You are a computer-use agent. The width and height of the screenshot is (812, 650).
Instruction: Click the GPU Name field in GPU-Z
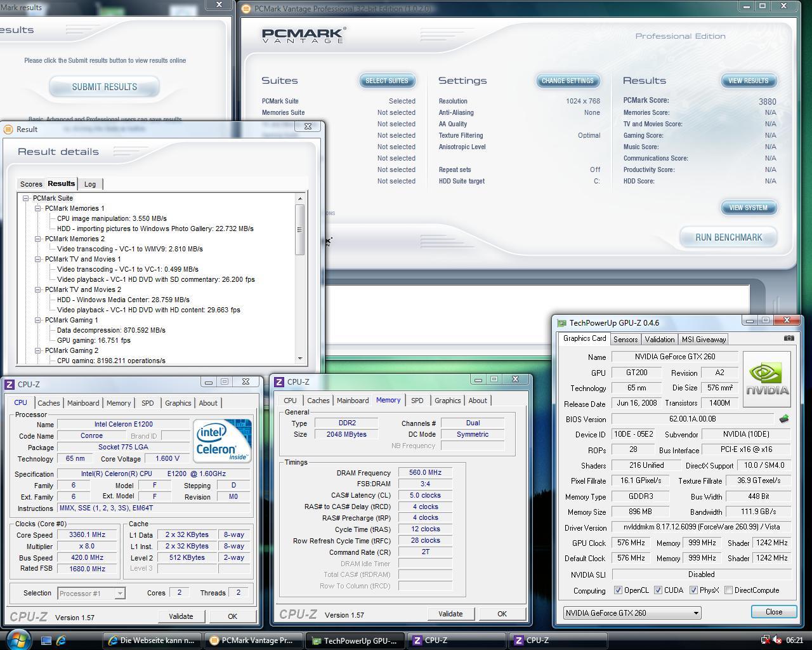click(x=676, y=357)
